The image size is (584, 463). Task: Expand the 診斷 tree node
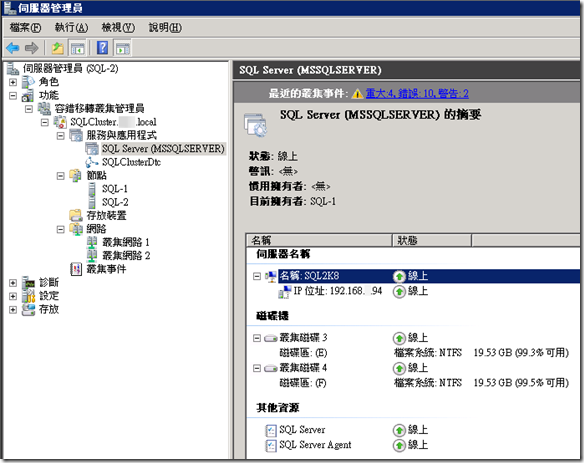click(13, 283)
